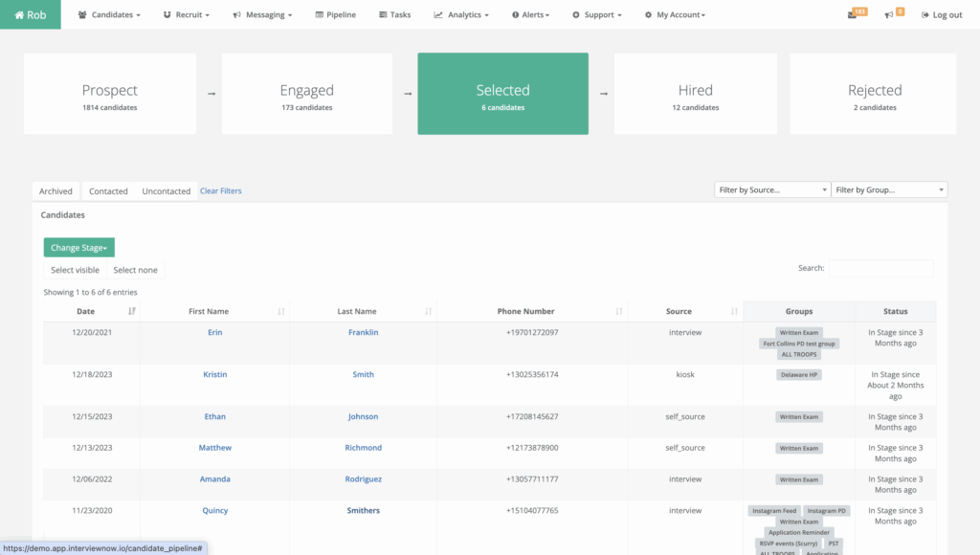Open the mail inbox notifications icon
The width and height of the screenshot is (980, 555).
[x=852, y=15]
